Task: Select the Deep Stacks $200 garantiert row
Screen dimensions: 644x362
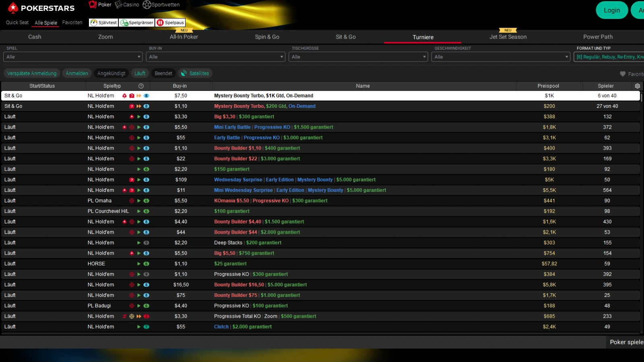Action: click(x=320, y=243)
